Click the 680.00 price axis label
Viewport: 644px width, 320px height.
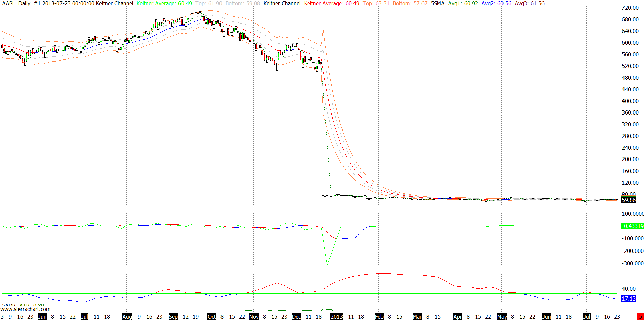pos(630,19)
